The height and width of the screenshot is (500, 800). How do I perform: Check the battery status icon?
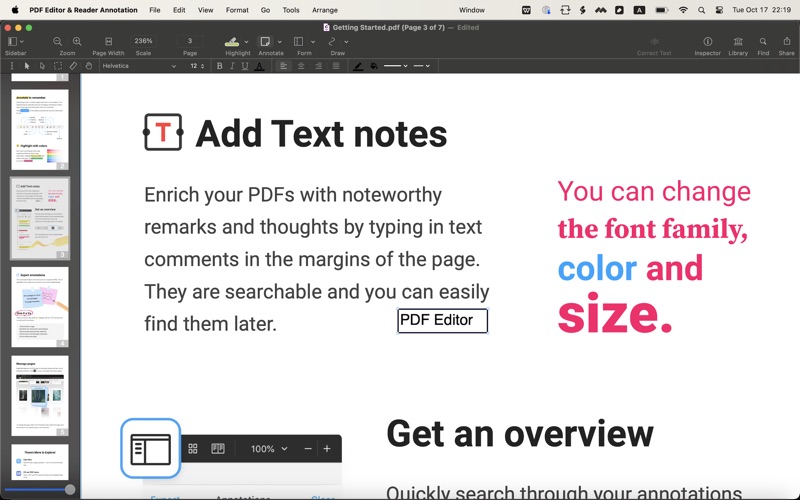point(662,10)
